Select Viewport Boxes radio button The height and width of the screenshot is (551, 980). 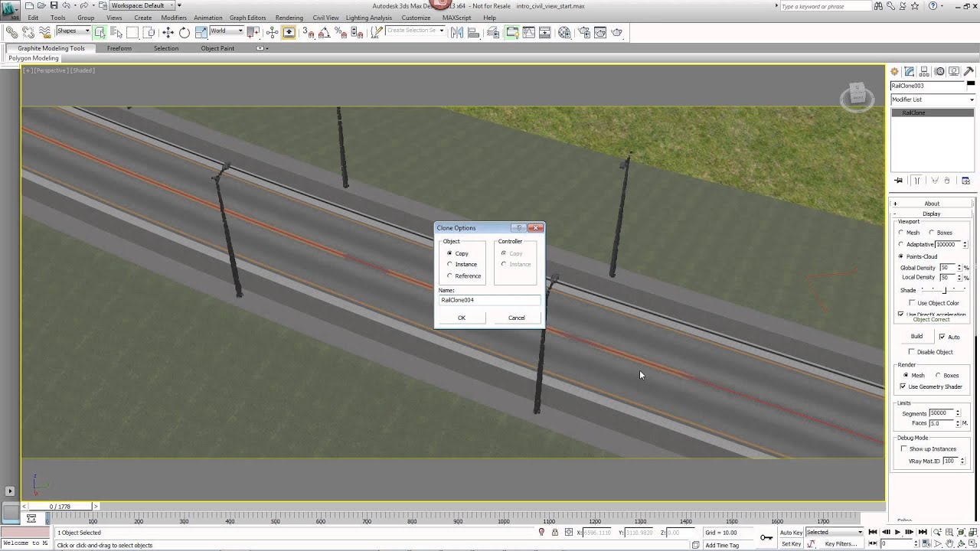tap(941, 233)
